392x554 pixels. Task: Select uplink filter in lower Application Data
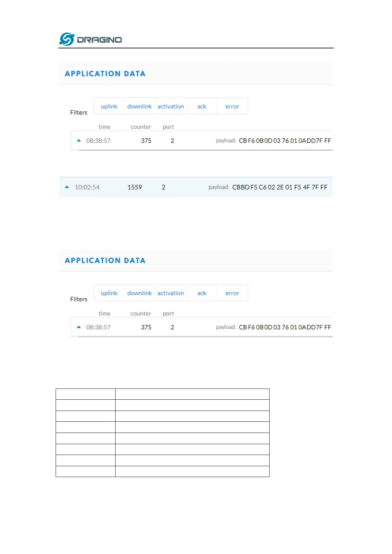pyautogui.click(x=109, y=293)
